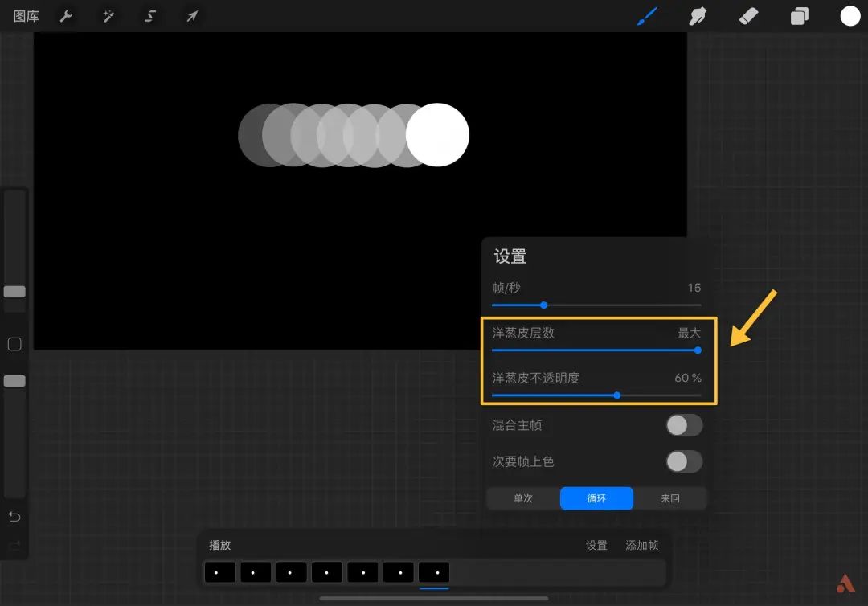Click the 60 % opacity value

pos(688,378)
